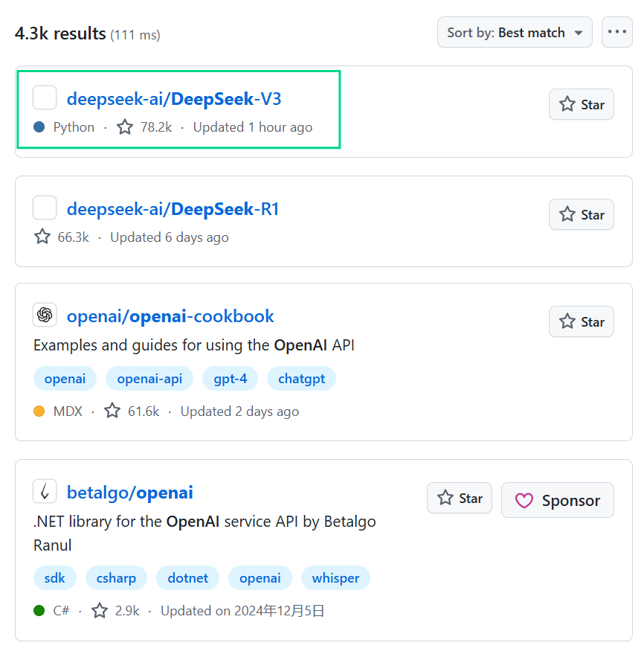Open the Sort by Best match dropdown

tap(515, 33)
